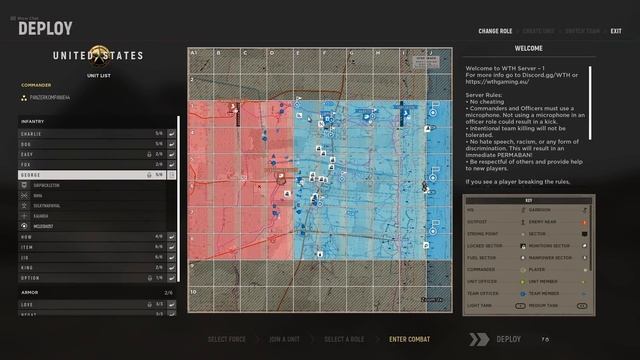This screenshot has height=360, width=640.
Task: Click the Light Tank icon in the Key
Action: tap(520, 306)
